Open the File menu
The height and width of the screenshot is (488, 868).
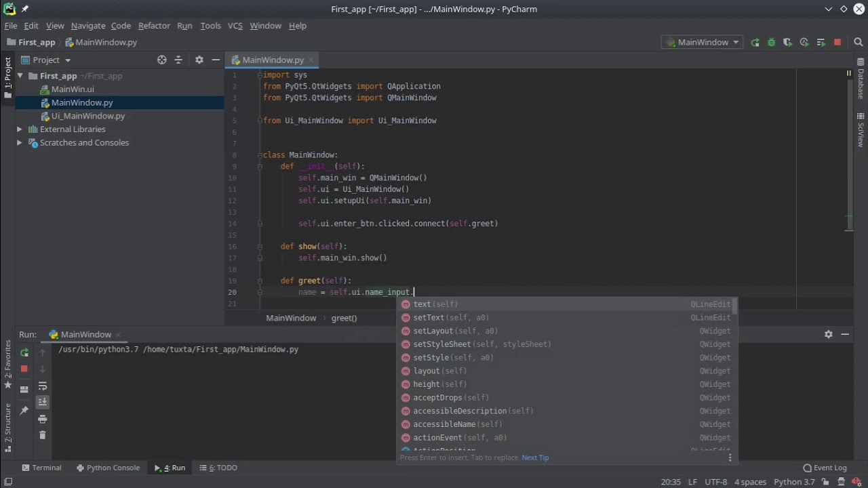point(11,26)
